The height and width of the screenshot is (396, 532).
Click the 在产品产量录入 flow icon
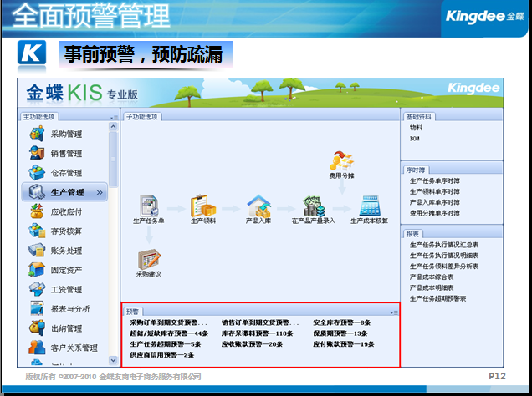[314, 206]
